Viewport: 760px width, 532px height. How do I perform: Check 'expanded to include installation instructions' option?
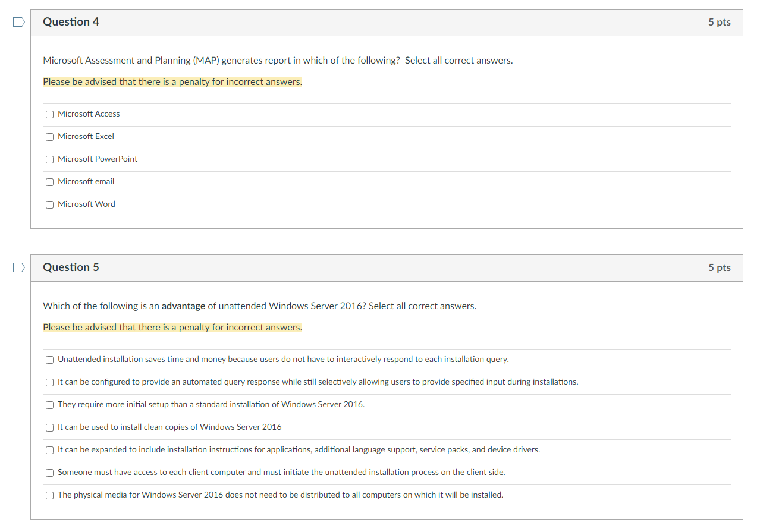click(50, 450)
